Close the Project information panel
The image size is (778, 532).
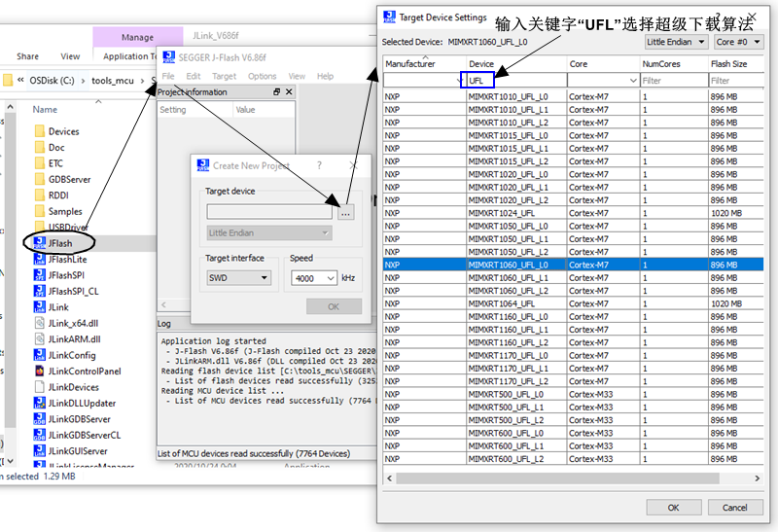click(289, 91)
